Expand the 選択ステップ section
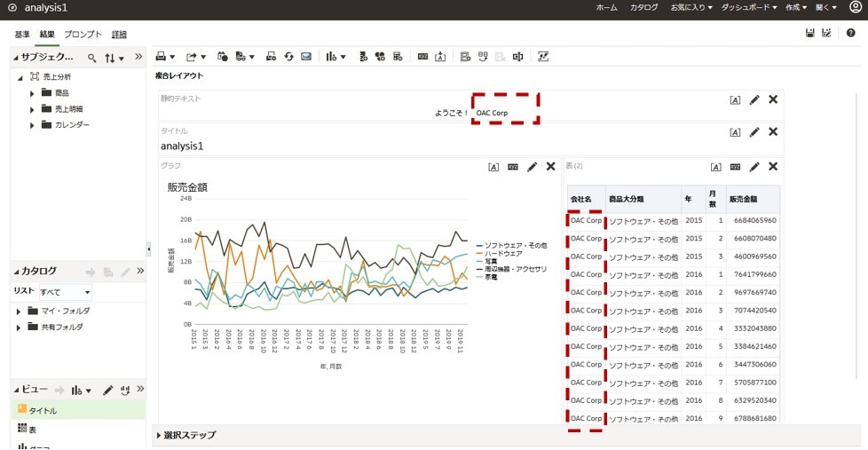Image resolution: width=868 pixels, height=450 pixels. tap(160, 436)
